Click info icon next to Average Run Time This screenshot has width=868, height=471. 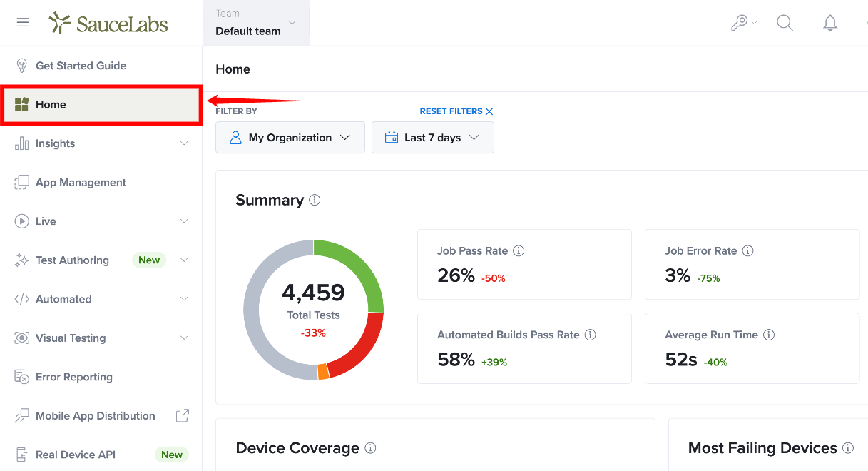tap(769, 335)
